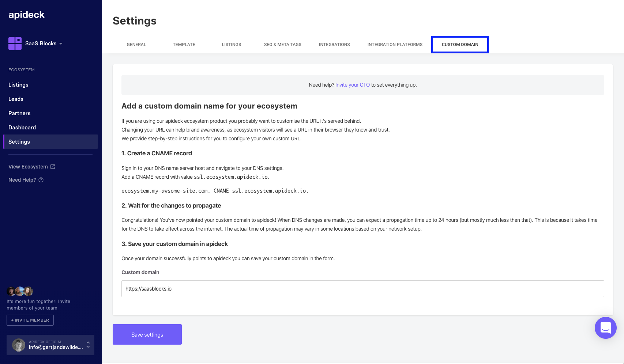Switch to the General tab
Viewport: 624px width, 364px height.
click(136, 45)
